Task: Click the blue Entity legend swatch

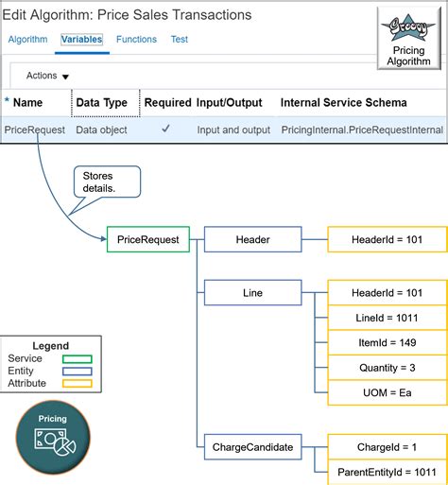Action: pyautogui.click(x=78, y=372)
